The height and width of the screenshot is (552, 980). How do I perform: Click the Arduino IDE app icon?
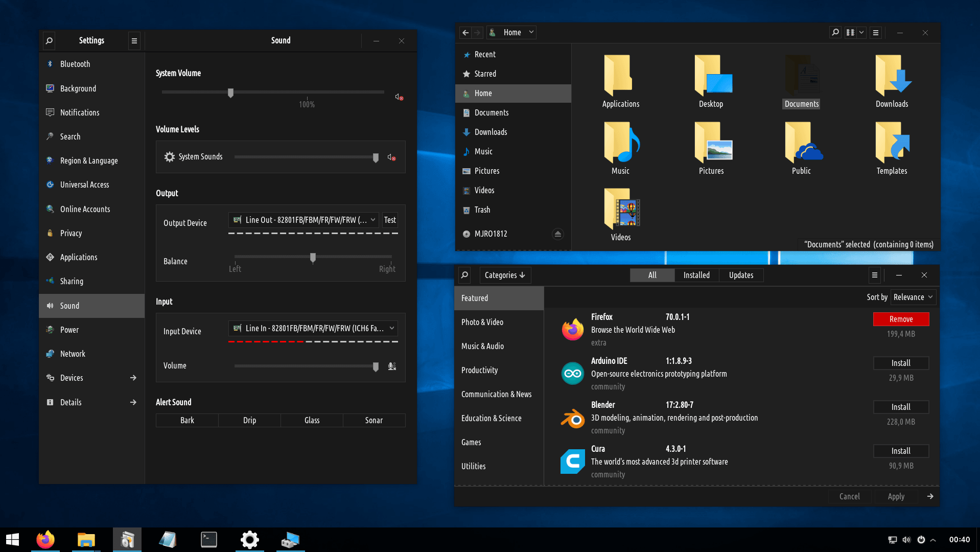(572, 374)
